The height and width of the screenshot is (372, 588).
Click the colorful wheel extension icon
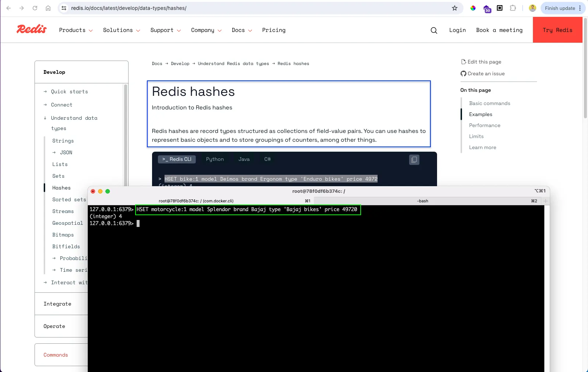click(x=473, y=8)
